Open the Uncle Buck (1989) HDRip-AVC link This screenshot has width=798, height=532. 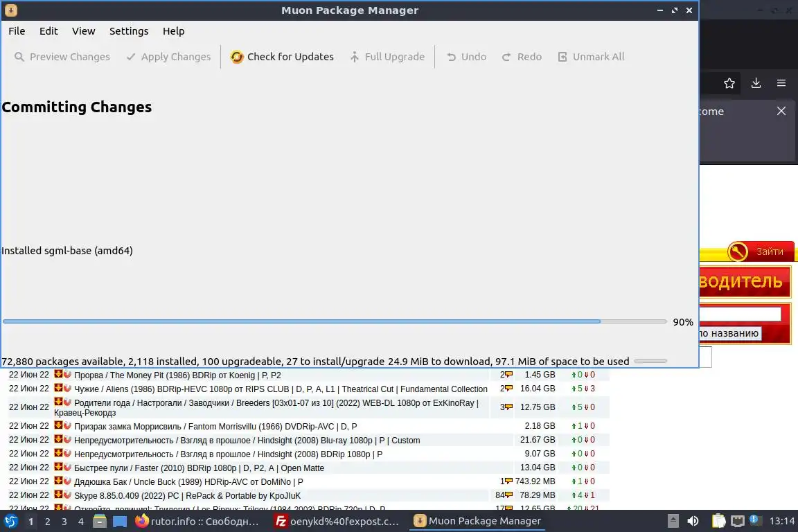[x=189, y=482]
